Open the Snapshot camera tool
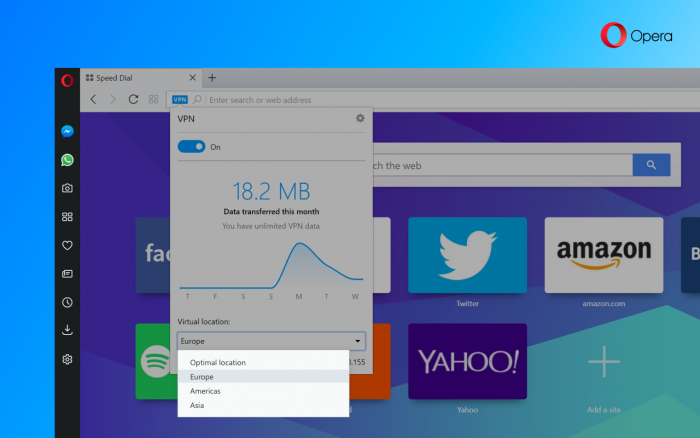The width and height of the screenshot is (700, 438). pyautogui.click(x=67, y=188)
